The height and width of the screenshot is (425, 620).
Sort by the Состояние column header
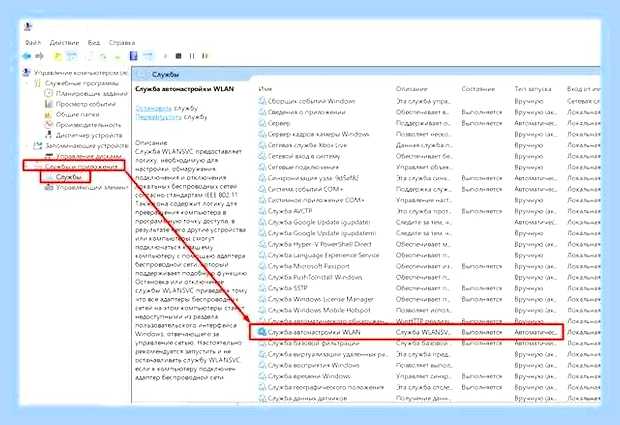click(x=478, y=89)
